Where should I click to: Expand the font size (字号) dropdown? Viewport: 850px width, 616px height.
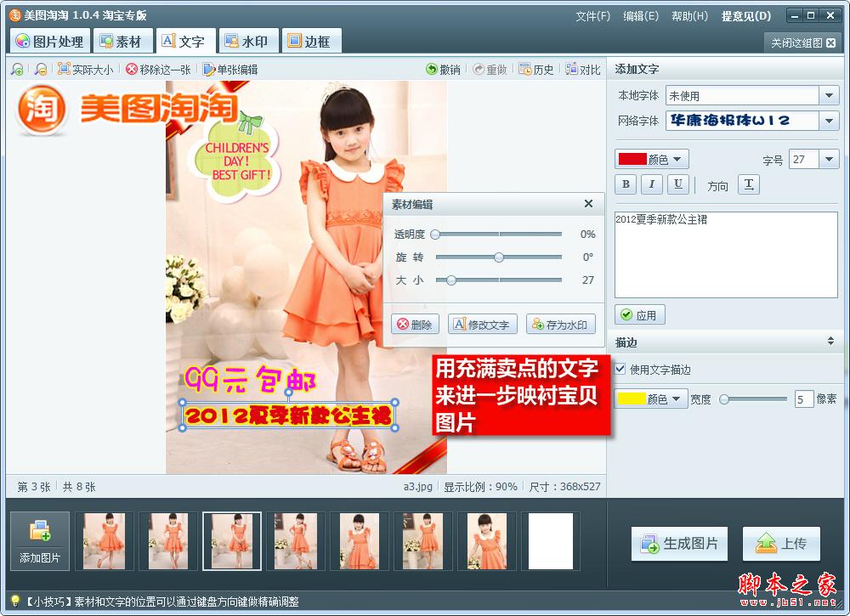pos(829,159)
